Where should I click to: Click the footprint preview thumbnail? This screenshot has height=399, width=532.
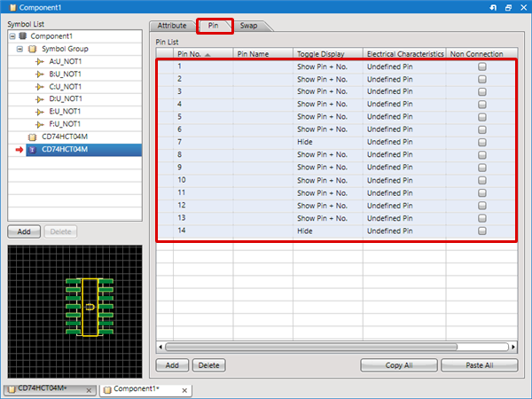75,311
